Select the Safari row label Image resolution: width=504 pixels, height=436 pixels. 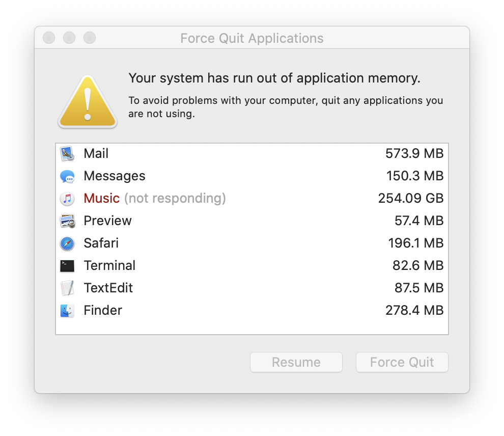coord(101,243)
